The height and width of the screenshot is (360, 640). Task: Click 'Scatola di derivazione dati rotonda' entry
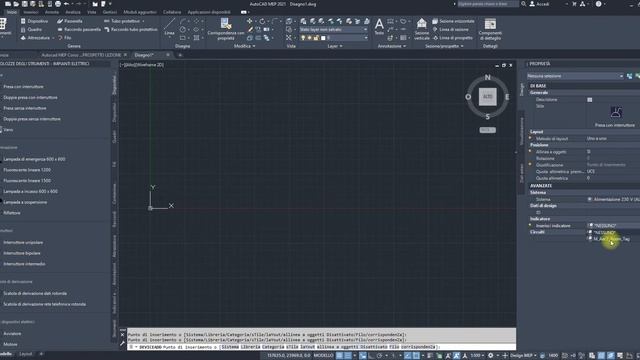pos(35,293)
